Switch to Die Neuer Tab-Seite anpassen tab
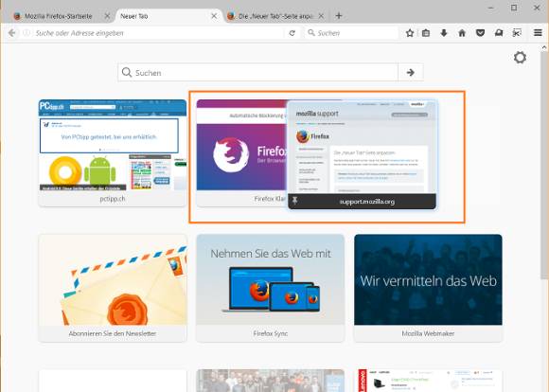The height and width of the screenshot is (392, 549). (x=275, y=16)
